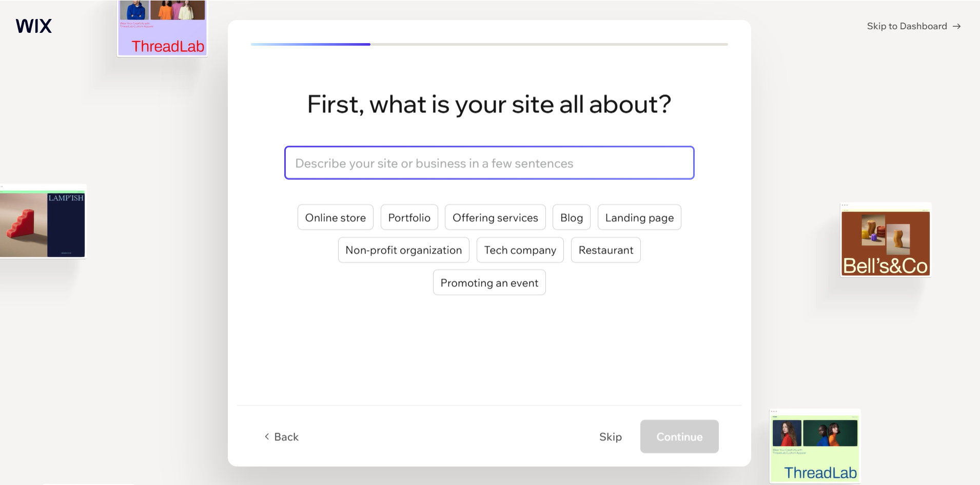Select Non-profit organization option
Image resolution: width=980 pixels, height=485 pixels.
pyautogui.click(x=404, y=250)
